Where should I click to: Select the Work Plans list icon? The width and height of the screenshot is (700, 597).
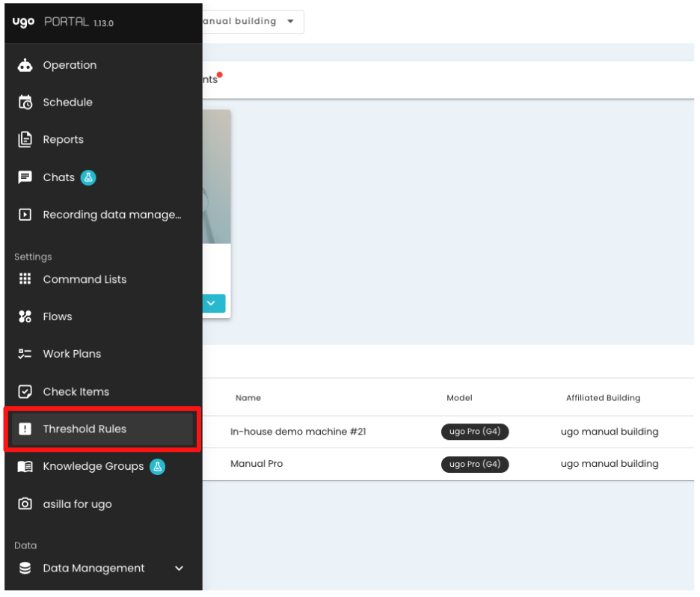pyautogui.click(x=25, y=354)
